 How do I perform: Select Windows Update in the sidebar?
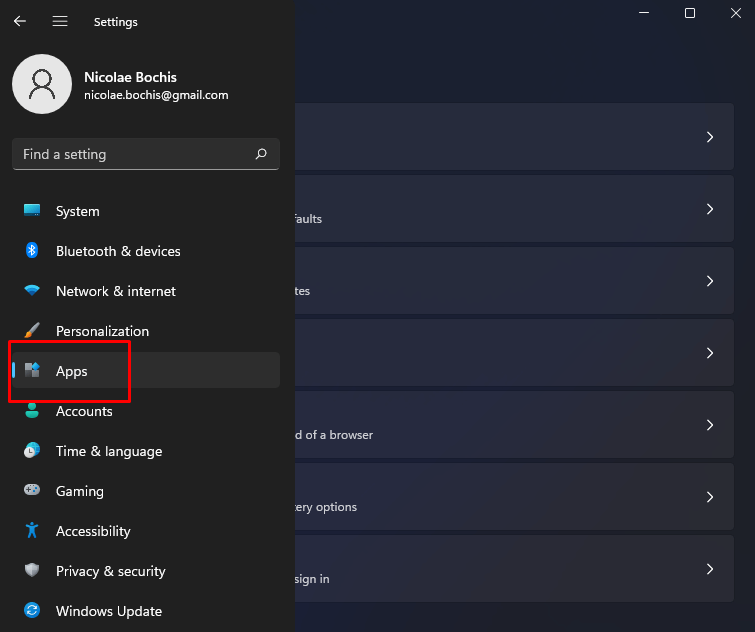108,611
